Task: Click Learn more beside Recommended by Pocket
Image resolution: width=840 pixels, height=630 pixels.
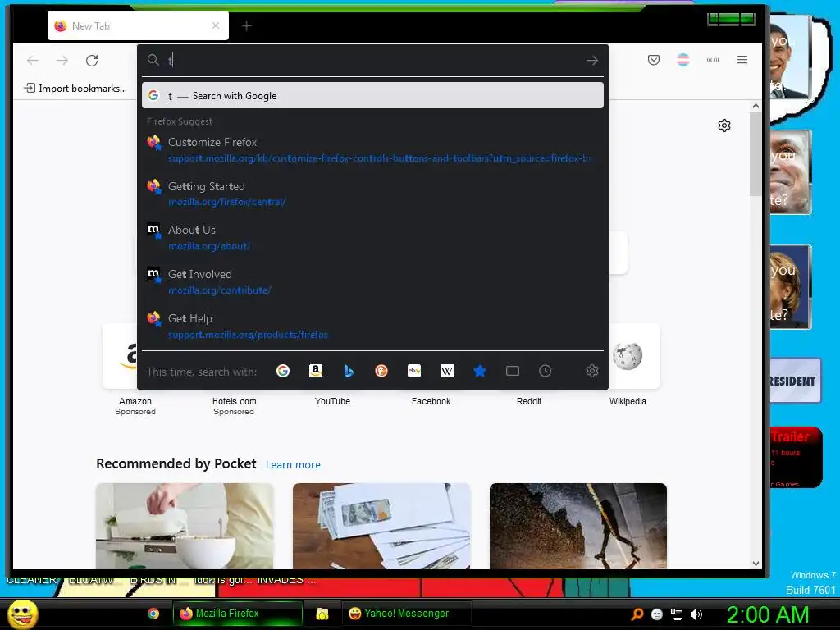Action: 293,464
